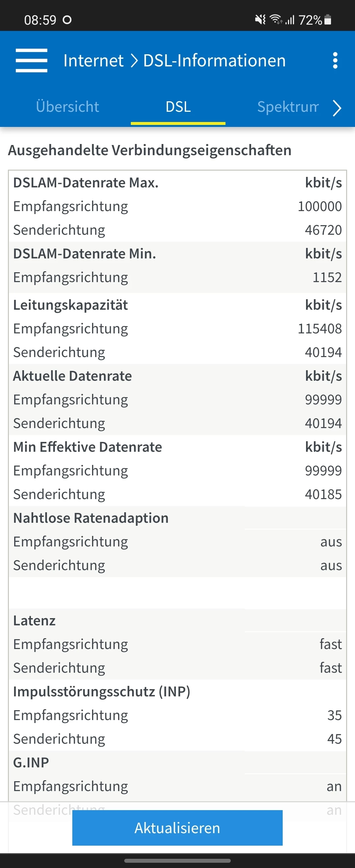Tap the battery icon in status bar
Image resolution: width=355 pixels, height=868 pixels.
point(328,20)
